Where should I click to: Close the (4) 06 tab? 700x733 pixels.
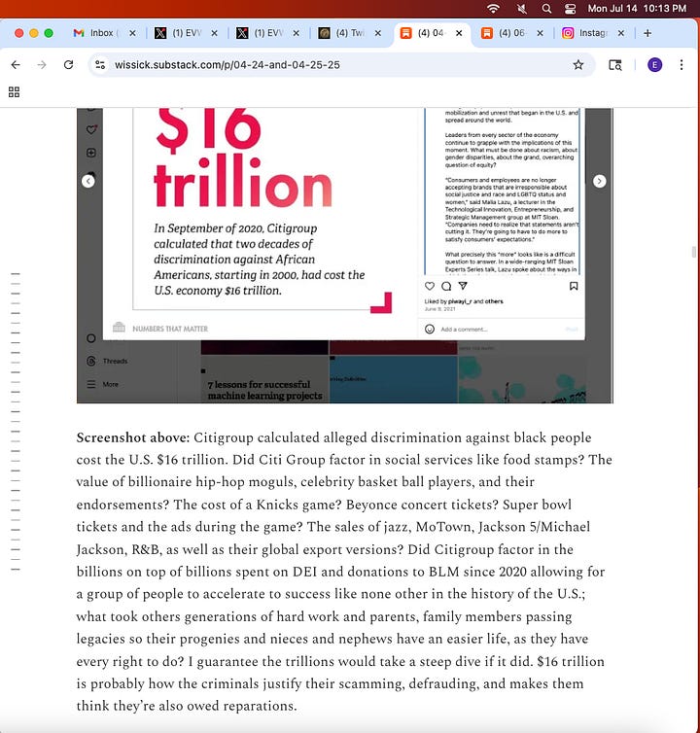click(541, 33)
